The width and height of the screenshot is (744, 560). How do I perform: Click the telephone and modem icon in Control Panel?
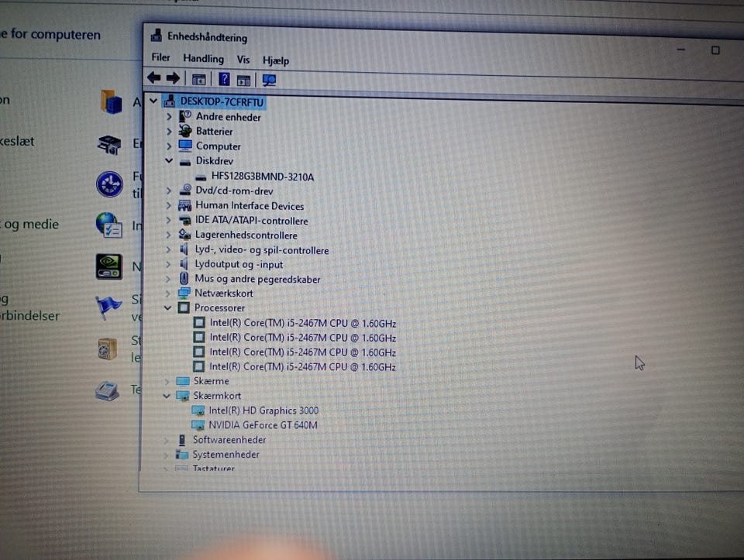(107, 390)
